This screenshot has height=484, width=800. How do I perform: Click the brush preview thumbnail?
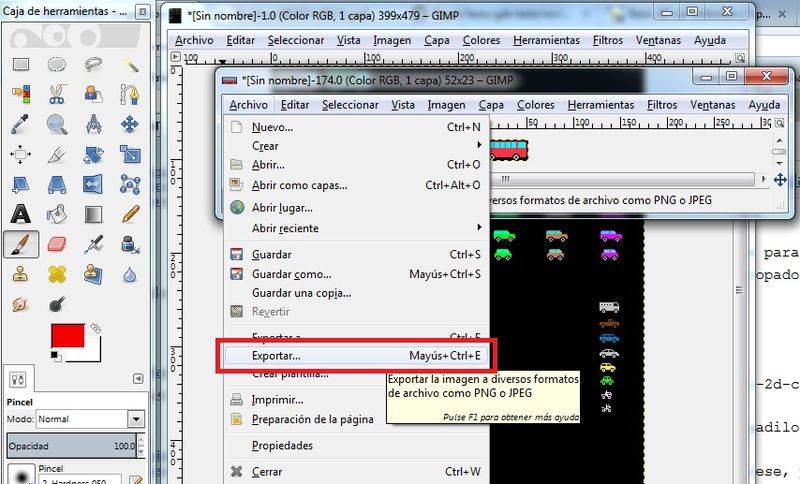coord(21,475)
